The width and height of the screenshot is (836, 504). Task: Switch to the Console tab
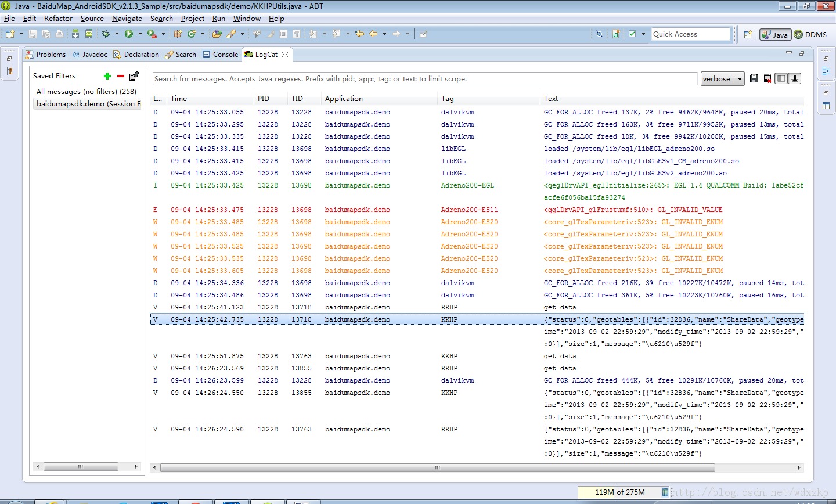click(221, 55)
